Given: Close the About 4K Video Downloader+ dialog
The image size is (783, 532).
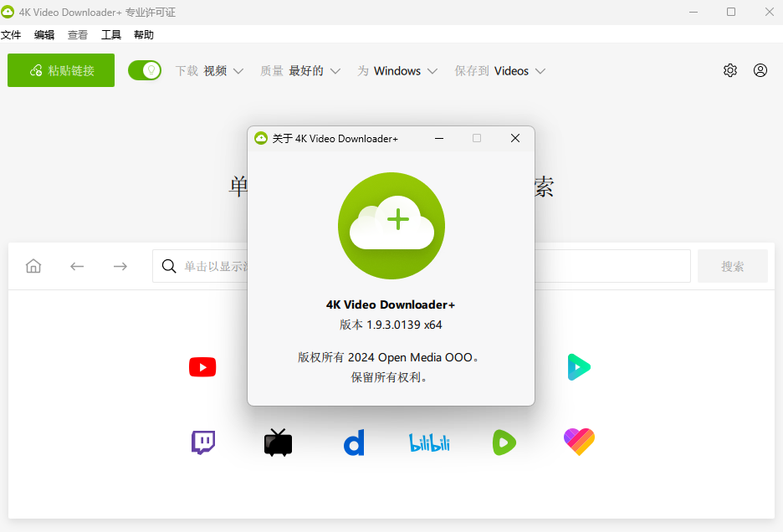Looking at the screenshot, I should click(x=515, y=138).
